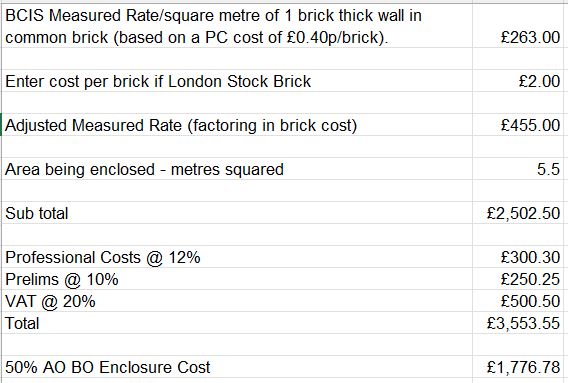Click the £500.50 VAT value cell
568x383 pixels.
(x=520, y=301)
